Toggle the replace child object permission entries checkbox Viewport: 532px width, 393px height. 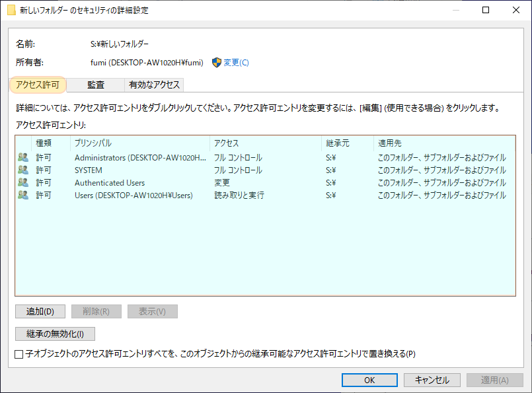pyautogui.click(x=19, y=354)
